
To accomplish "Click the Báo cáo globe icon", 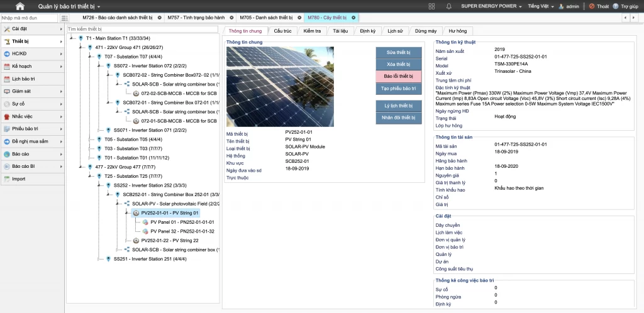I will coord(7,154).
